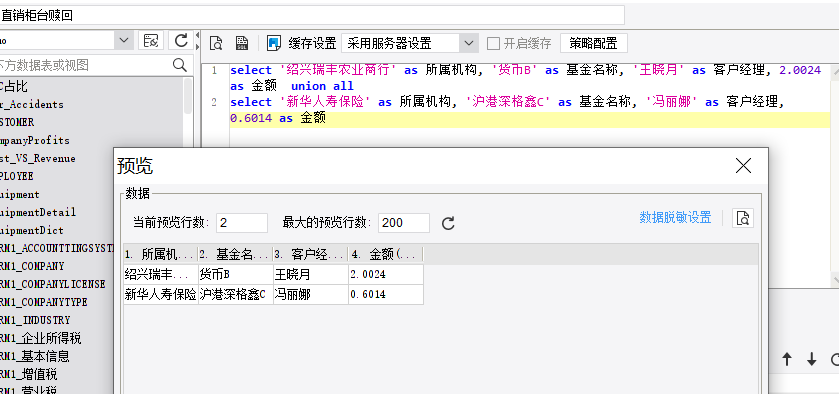
Task: Click the dataset name field 直销柜台赎回
Action: [x=312, y=15]
